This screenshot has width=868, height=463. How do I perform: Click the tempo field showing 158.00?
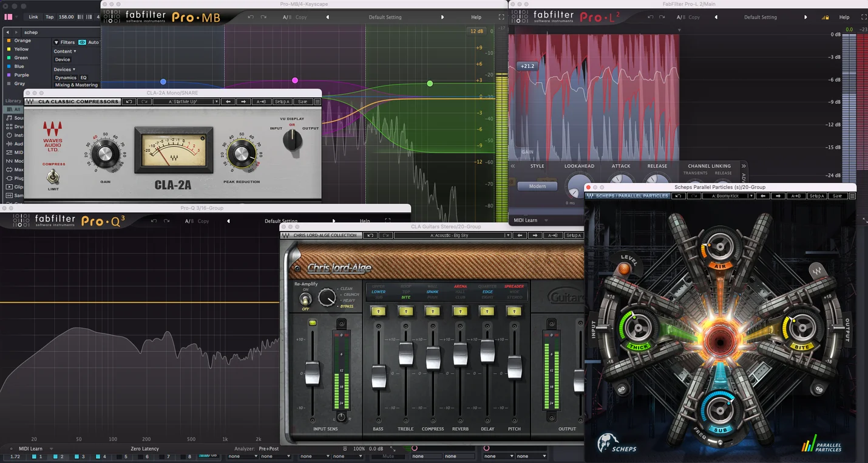pos(66,17)
